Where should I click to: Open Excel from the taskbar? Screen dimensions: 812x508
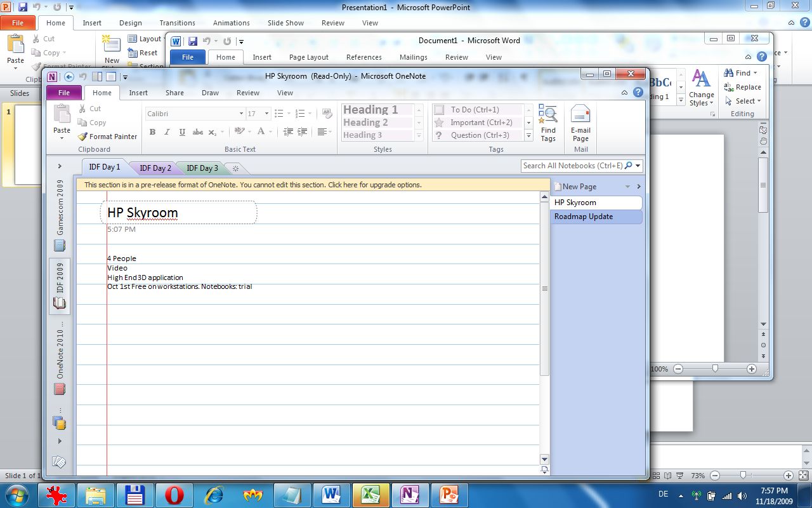tap(370, 494)
